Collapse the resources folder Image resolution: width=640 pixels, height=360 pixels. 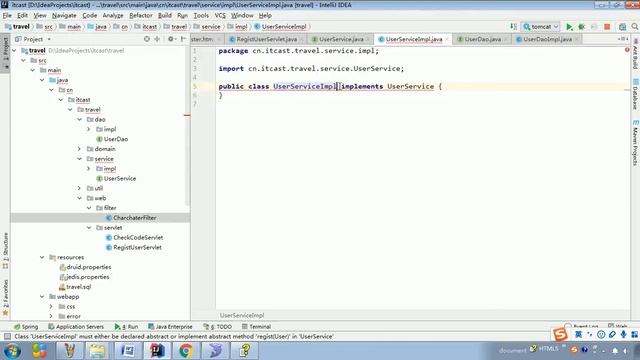coord(42,258)
